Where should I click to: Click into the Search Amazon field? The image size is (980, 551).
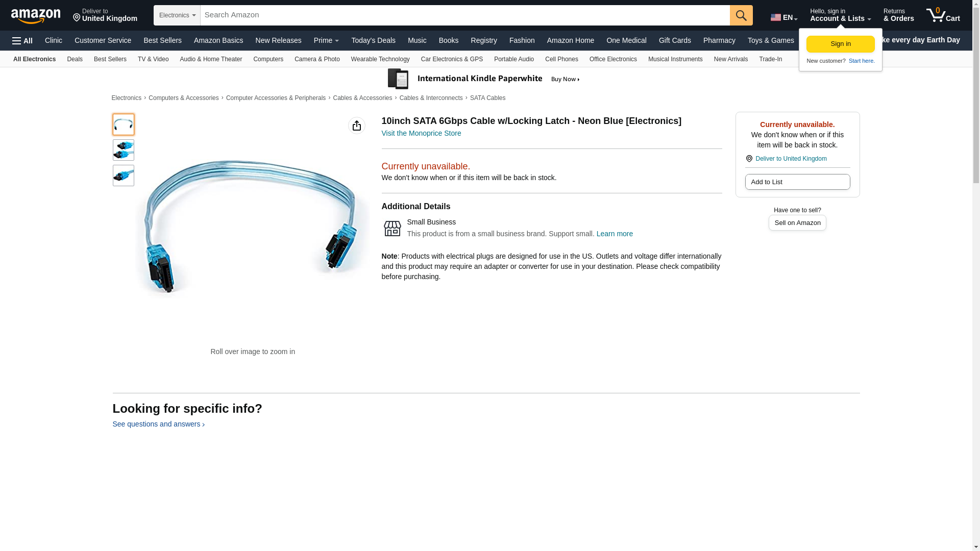pyautogui.click(x=465, y=15)
